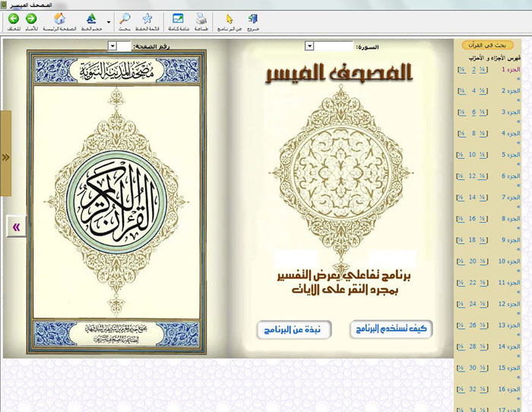
Task: Click the page number input field
Action: 124,46
